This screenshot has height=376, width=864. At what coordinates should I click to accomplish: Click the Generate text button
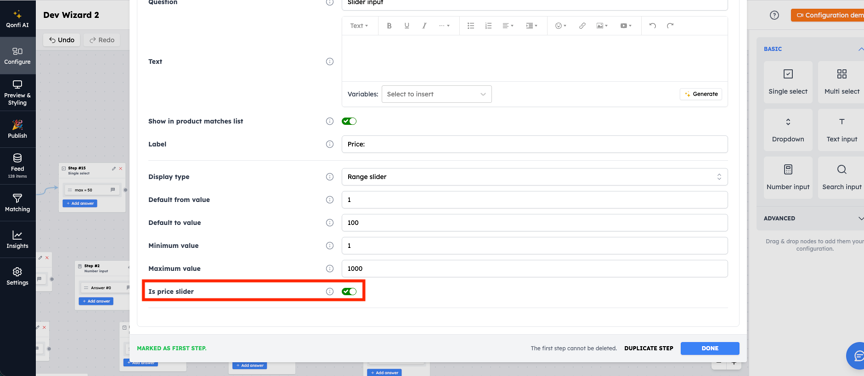(701, 94)
